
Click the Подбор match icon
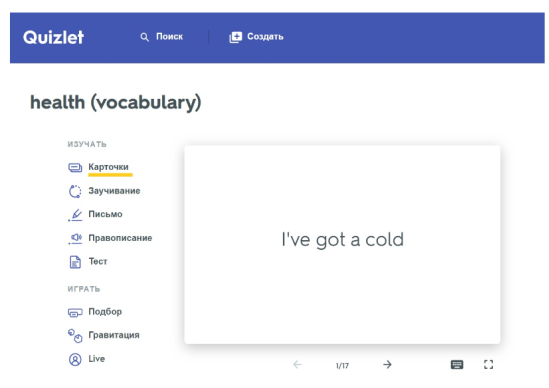pos(75,312)
